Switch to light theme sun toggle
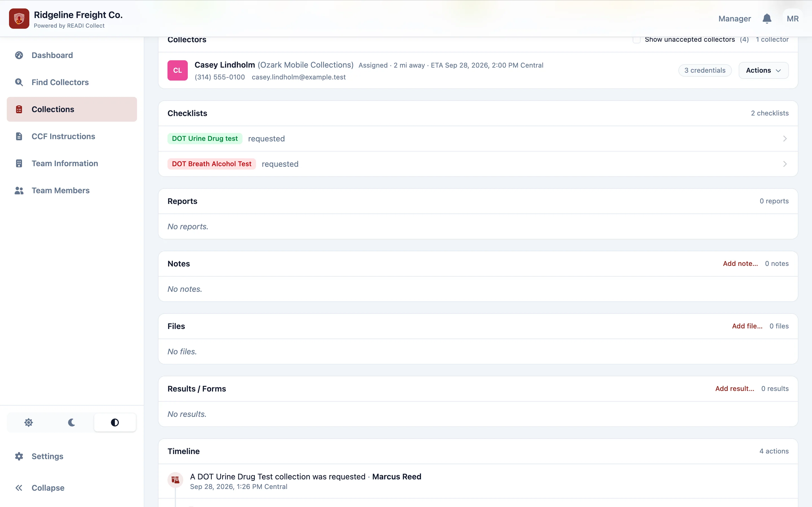The width and height of the screenshot is (812, 507). tap(28, 422)
